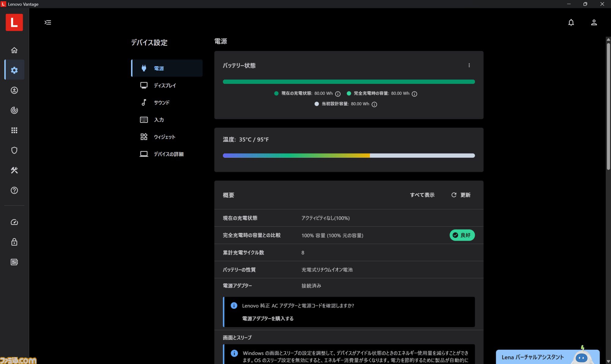Click the 累計充電サイクル数 value 8

pyautogui.click(x=303, y=252)
